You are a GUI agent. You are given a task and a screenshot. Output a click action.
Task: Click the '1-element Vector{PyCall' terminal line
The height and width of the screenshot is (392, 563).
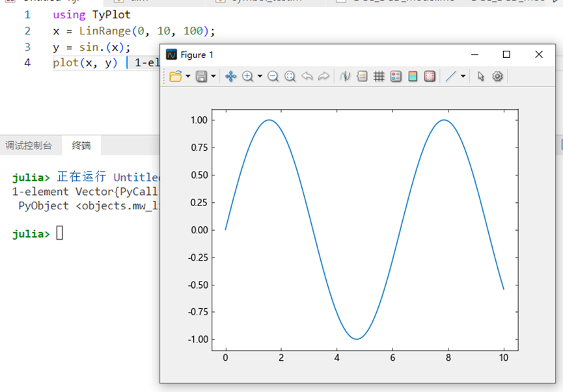[85, 192]
